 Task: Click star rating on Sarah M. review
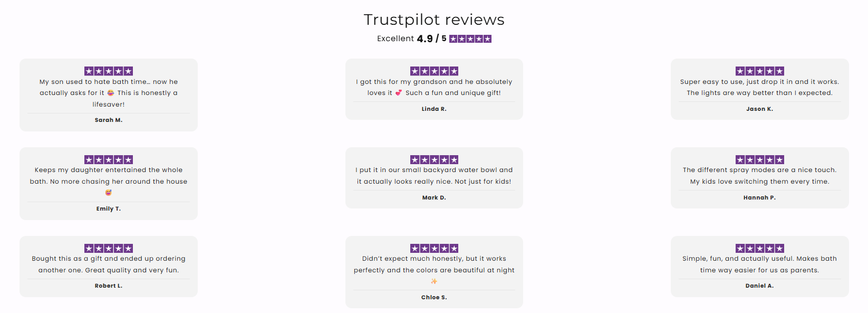109,71
